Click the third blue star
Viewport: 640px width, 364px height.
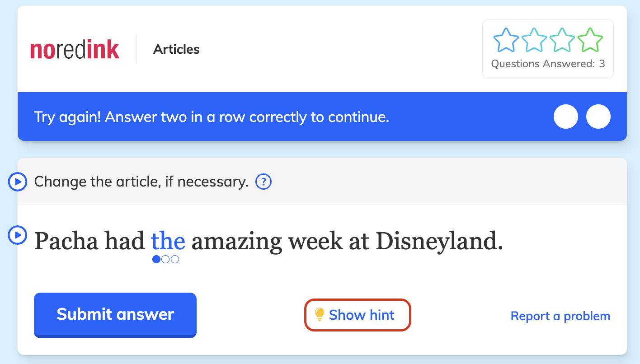562,40
